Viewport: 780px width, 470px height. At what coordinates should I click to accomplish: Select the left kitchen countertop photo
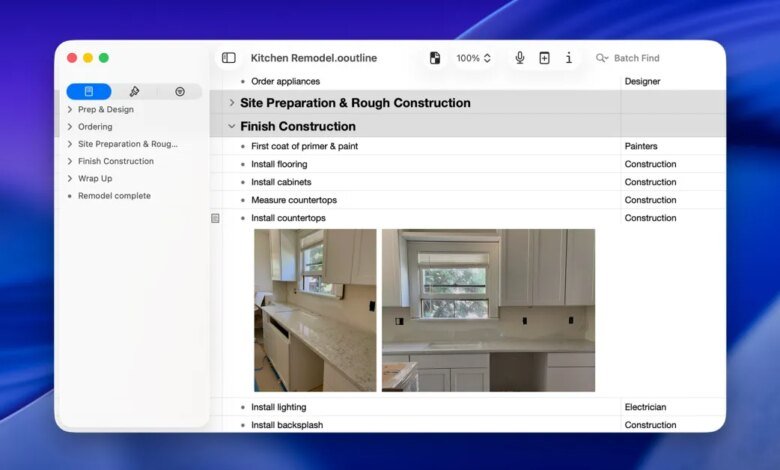pos(315,310)
